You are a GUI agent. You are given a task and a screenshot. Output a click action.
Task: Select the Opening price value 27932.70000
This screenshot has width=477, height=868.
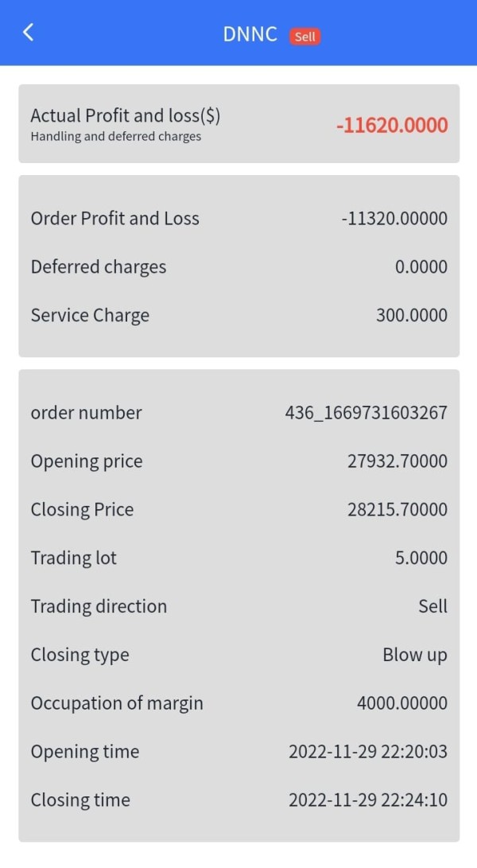coord(397,461)
